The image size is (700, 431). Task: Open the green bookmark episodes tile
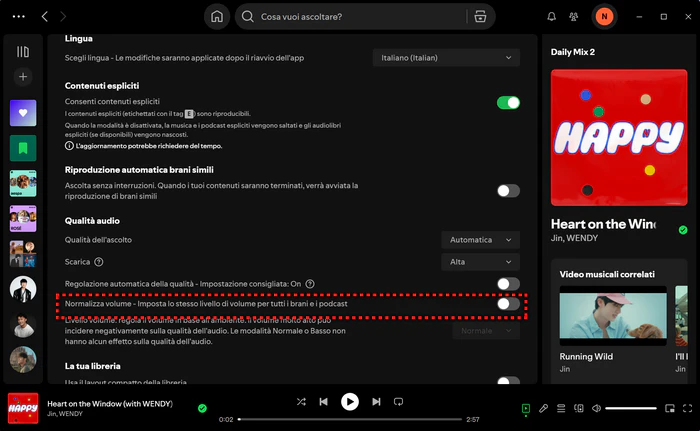click(23, 148)
